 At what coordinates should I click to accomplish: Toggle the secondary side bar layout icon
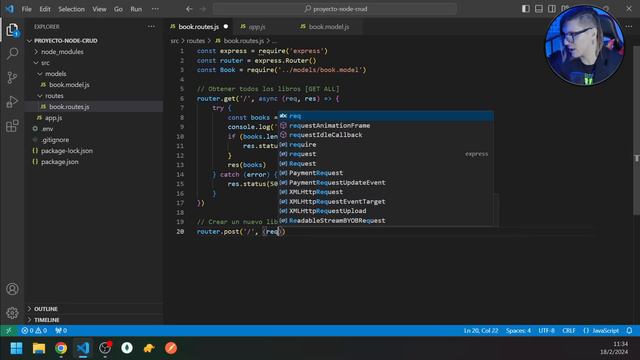click(x=552, y=9)
